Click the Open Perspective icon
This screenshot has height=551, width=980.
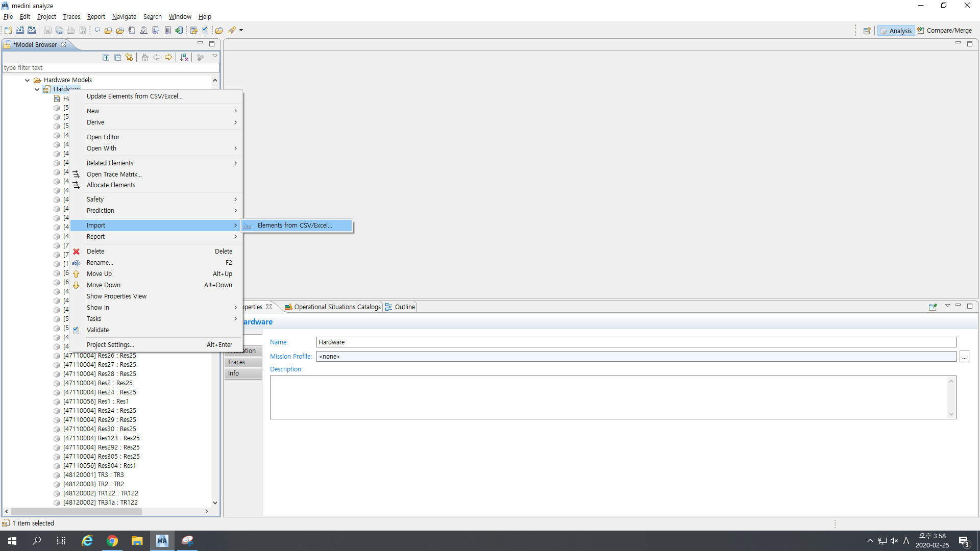[x=867, y=31]
